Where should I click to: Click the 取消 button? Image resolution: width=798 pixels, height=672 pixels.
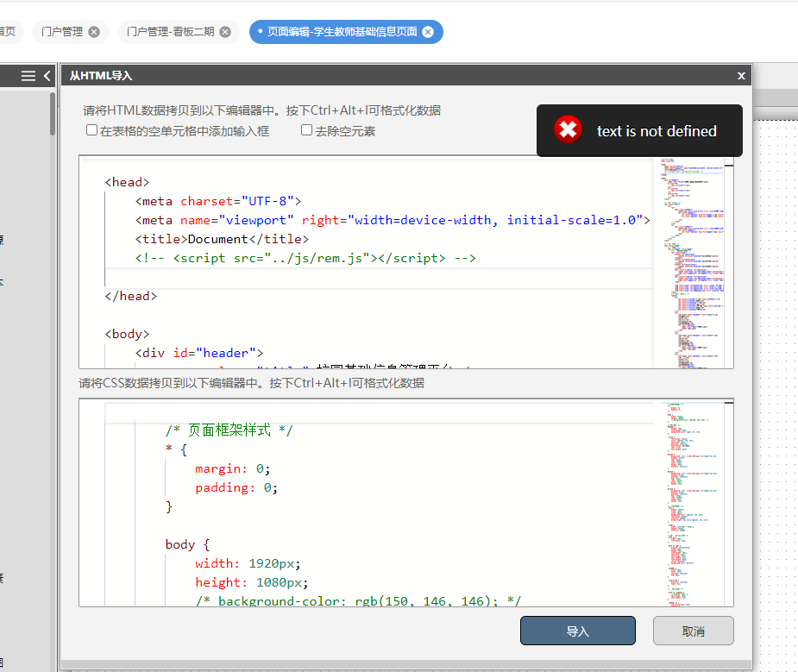coord(693,631)
